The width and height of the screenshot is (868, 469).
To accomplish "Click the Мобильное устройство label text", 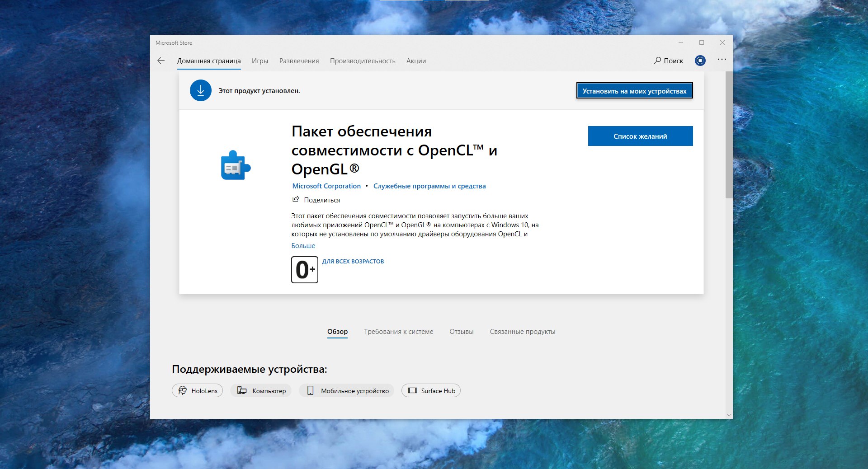I will click(355, 391).
